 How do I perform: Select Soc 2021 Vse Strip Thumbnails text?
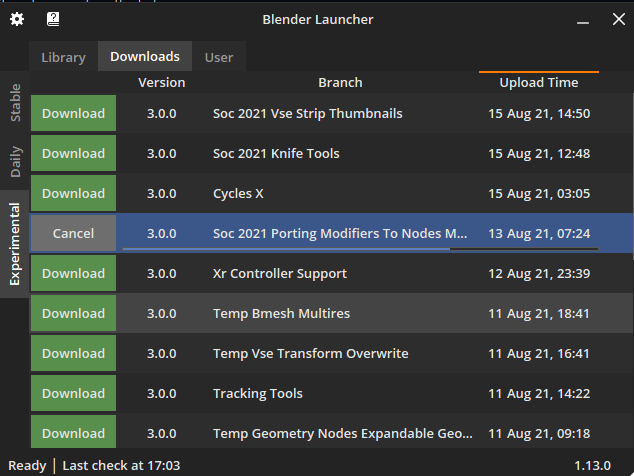pyautogui.click(x=308, y=114)
